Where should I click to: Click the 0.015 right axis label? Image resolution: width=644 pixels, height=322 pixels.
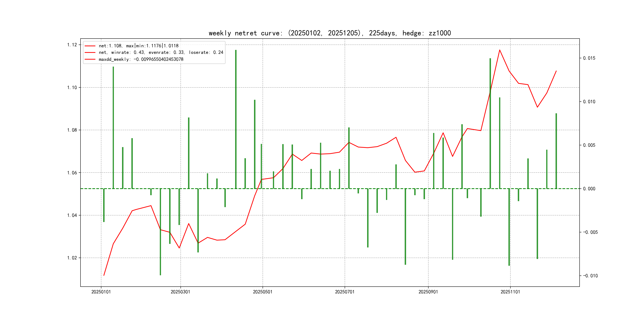tap(589, 58)
